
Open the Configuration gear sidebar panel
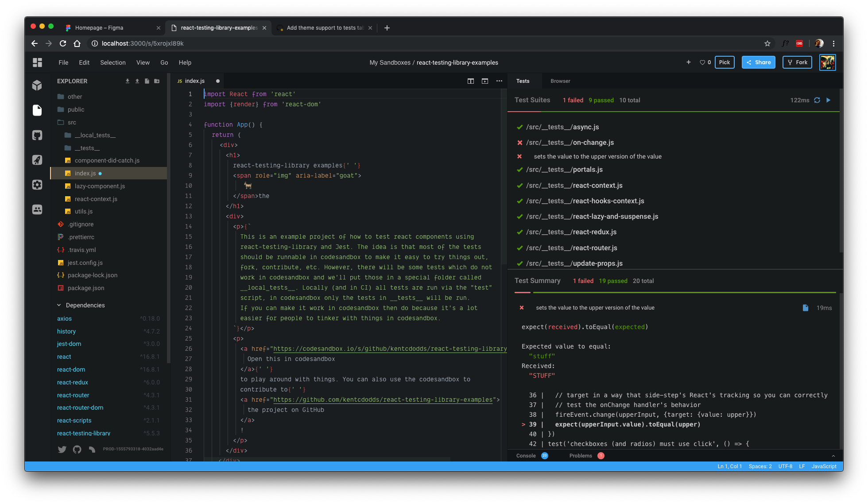tap(37, 185)
